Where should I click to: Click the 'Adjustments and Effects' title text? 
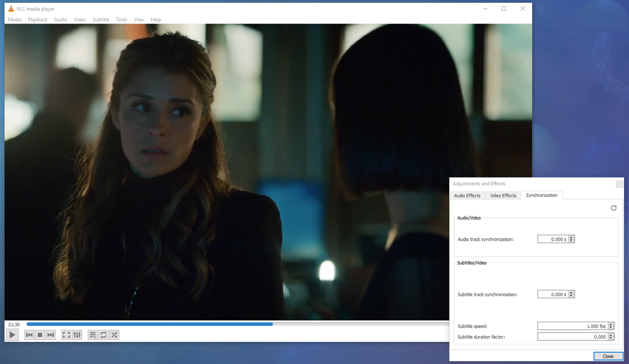click(479, 184)
